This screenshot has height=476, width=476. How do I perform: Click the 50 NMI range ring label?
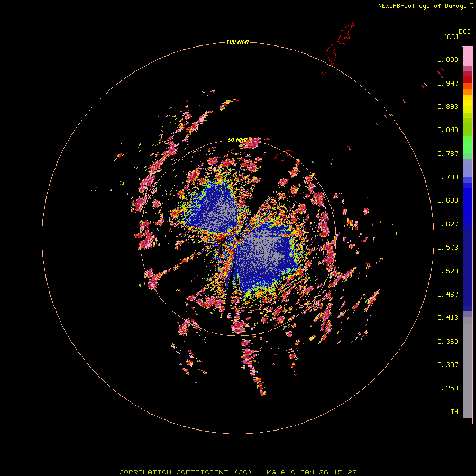[x=237, y=140]
